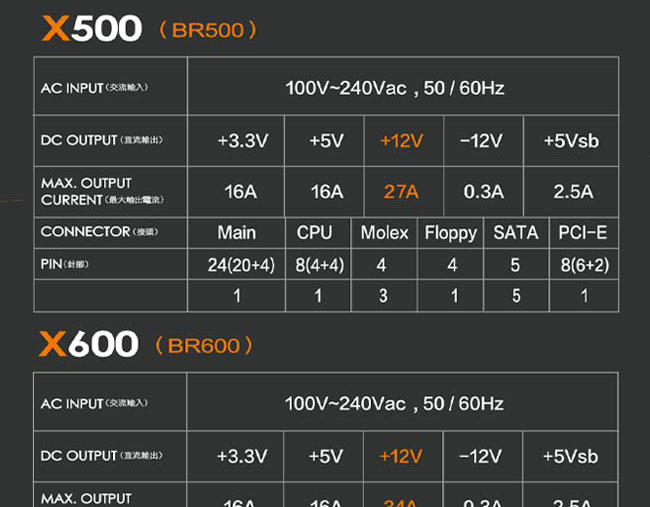Click the X500 model heading
This screenshot has height=507, width=650.
pyautogui.click(x=92, y=28)
